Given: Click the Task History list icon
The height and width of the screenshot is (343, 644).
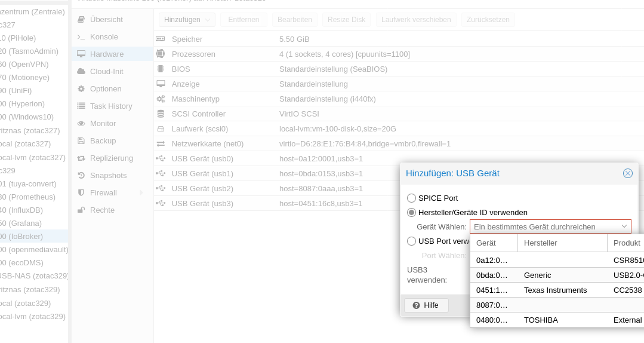Looking at the screenshot, I should [x=81, y=106].
